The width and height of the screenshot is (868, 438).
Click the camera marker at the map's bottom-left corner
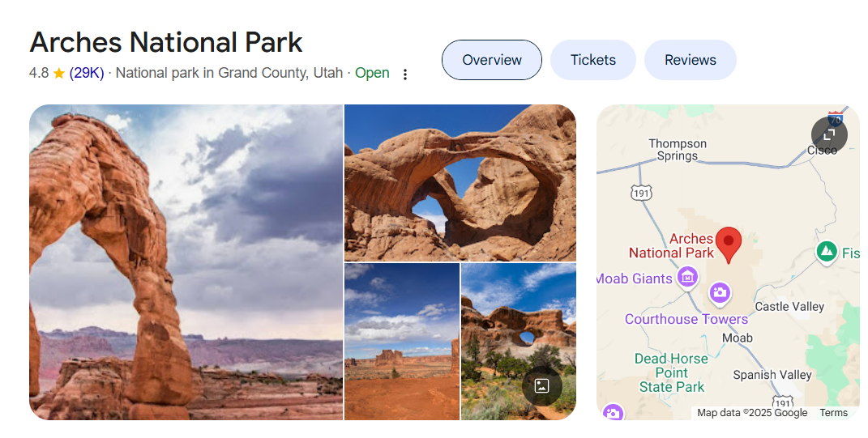(x=612, y=412)
